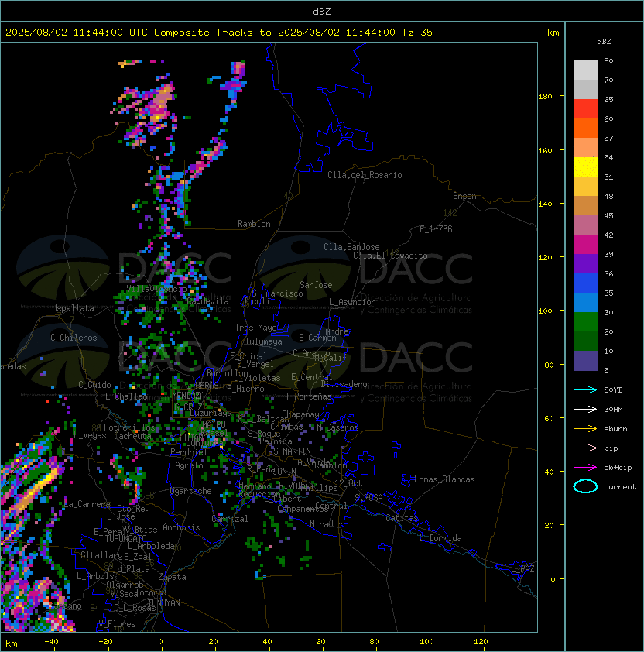The height and width of the screenshot is (652, 644).
Task: Click the Zapata map label
Action: (172, 577)
